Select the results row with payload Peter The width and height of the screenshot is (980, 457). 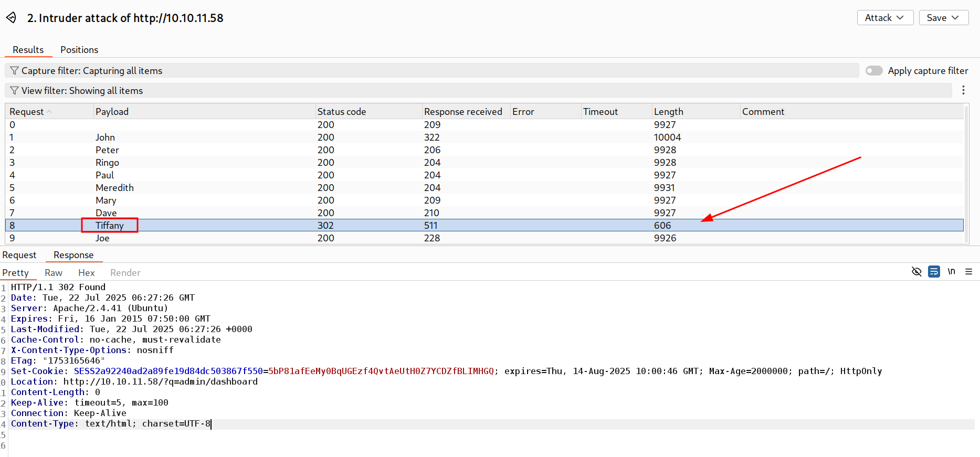[484, 150]
